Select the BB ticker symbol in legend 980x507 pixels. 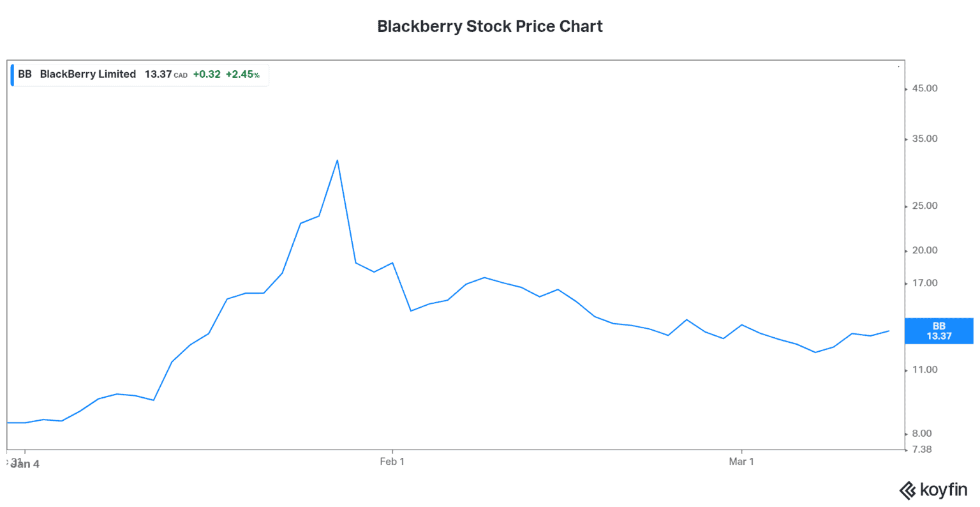(x=25, y=74)
